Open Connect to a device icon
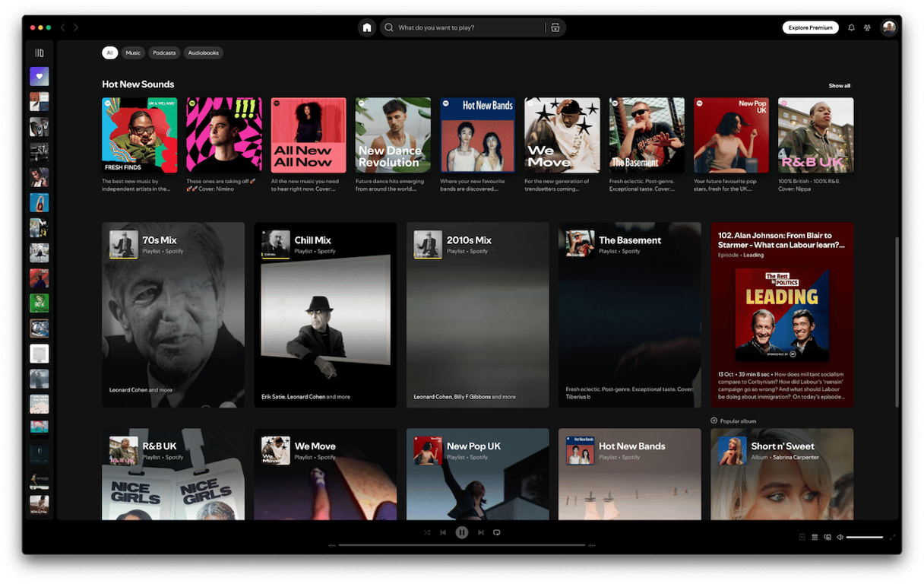The width and height of the screenshot is (924, 584). [827, 537]
